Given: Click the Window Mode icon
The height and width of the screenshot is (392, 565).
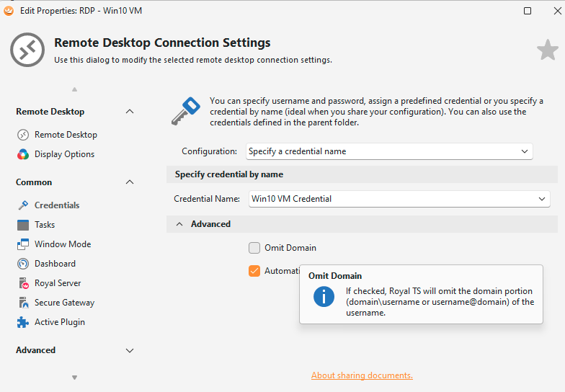Looking at the screenshot, I should point(22,244).
